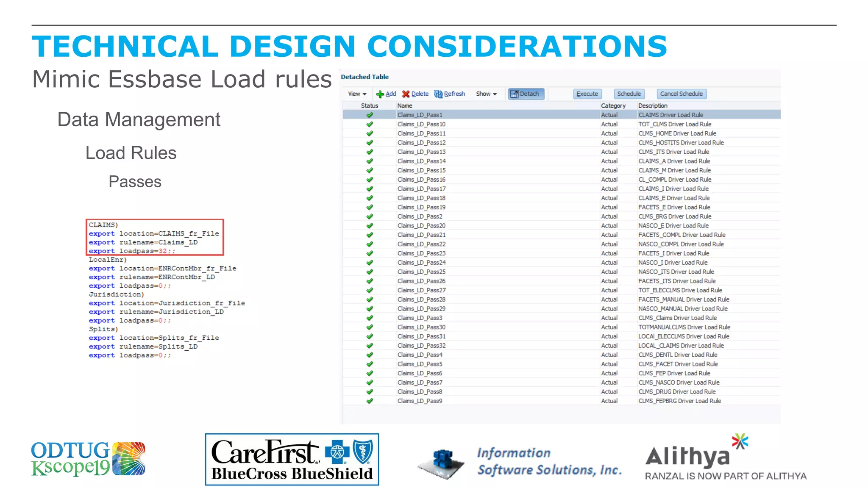
Task: Click green check status for Claims_LD_Pass2
Action: [x=370, y=216]
